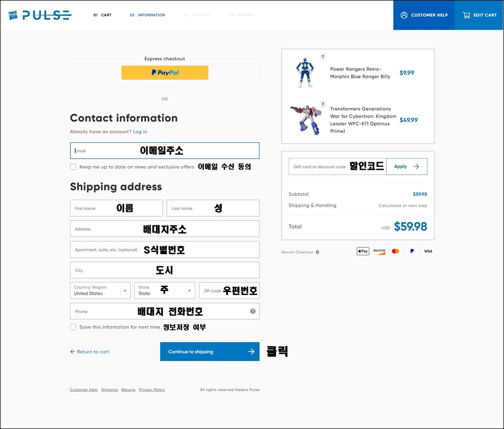Click Continue to shipping button
Screen dimensions: 504x429
209,351
